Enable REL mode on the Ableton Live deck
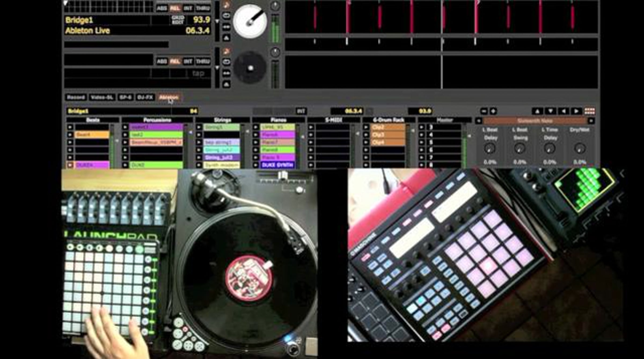This screenshot has width=644, height=359. pos(175,8)
